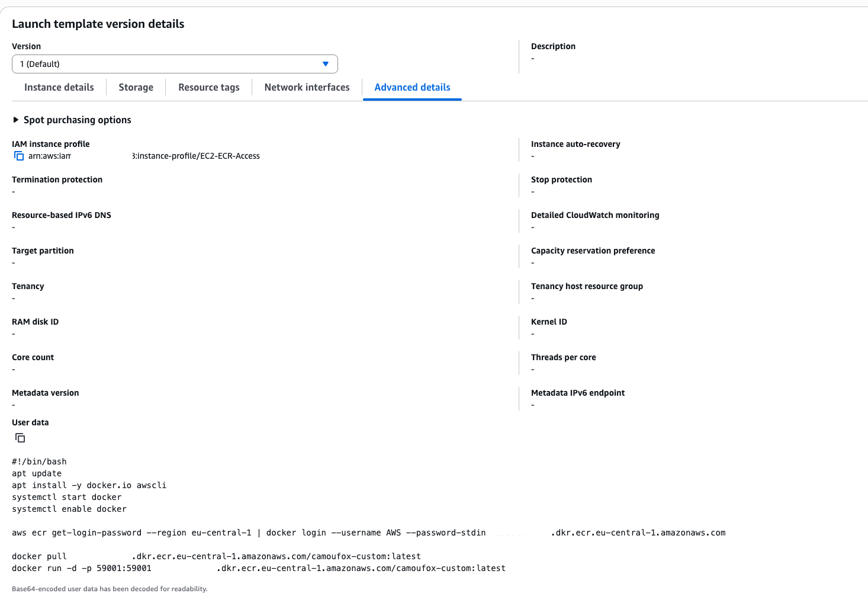
Task: Click the Target partition label
Action: coord(43,251)
